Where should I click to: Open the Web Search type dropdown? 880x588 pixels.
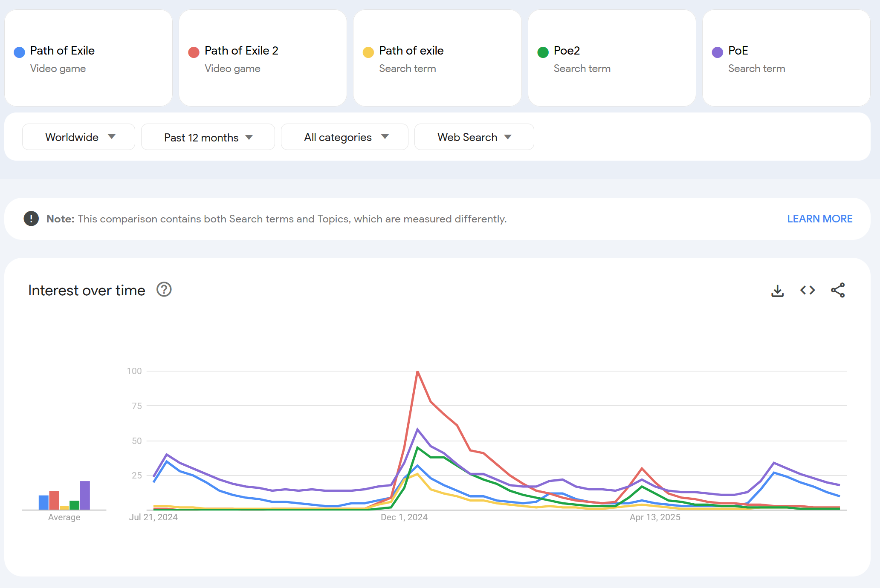click(x=474, y=137)
